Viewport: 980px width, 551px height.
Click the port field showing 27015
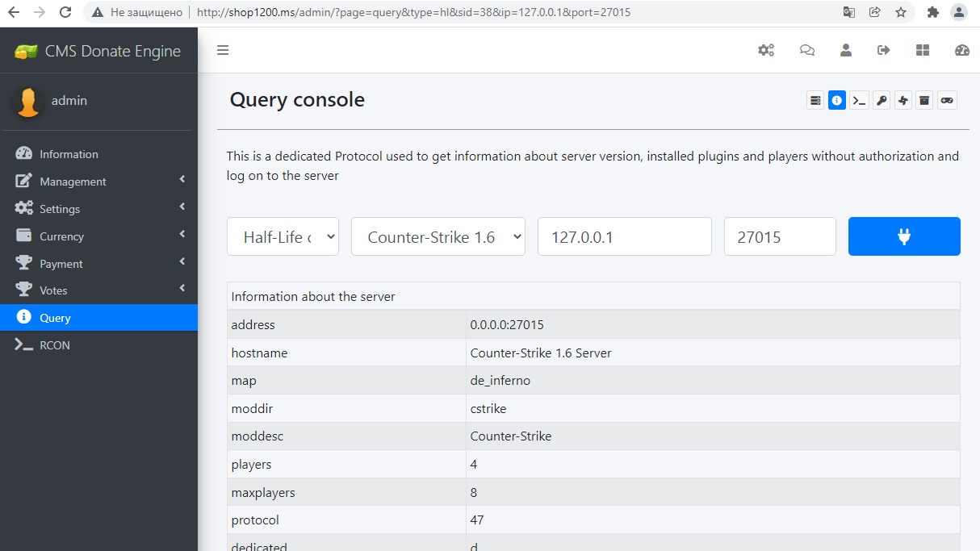pyautogui.click(x=779, y=237)
